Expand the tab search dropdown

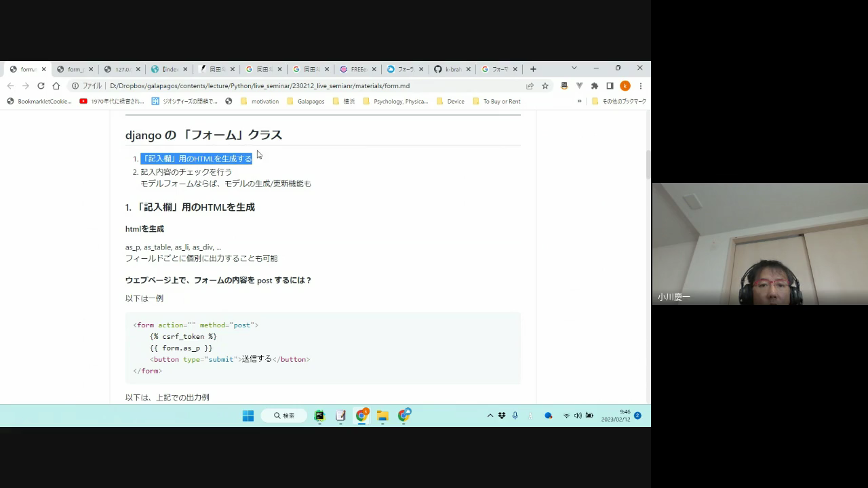click(x=574, y=68)
